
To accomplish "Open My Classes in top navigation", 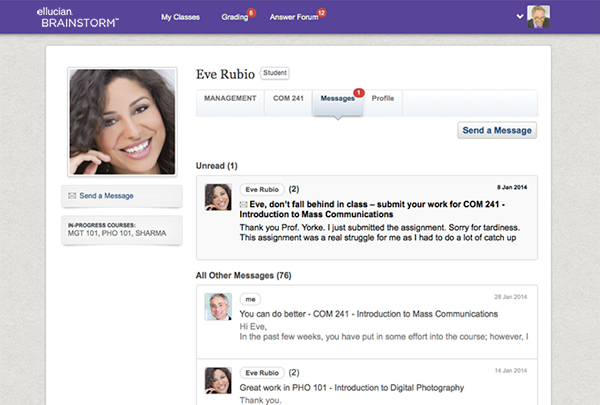I will 180,17.
